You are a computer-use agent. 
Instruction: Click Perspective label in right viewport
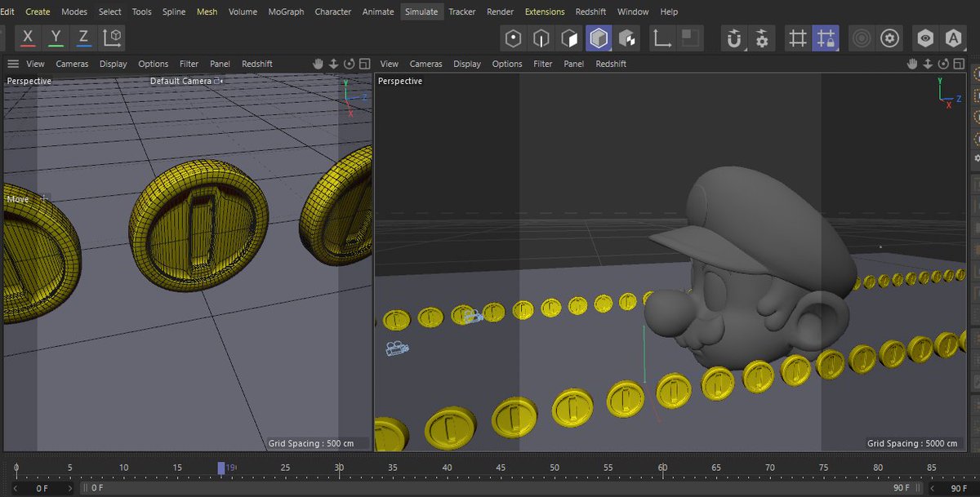(x=400, y=81)
